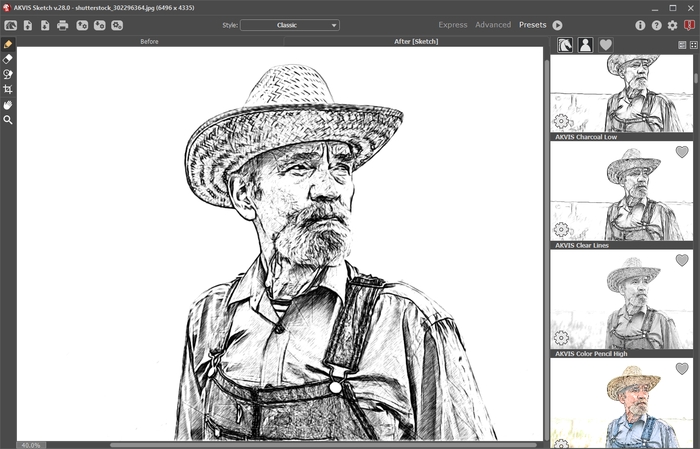This screenshot has height=449, width=700.
Task: Show AKVIS built-in presets horse icon
Action: click(x=565, y=45)
